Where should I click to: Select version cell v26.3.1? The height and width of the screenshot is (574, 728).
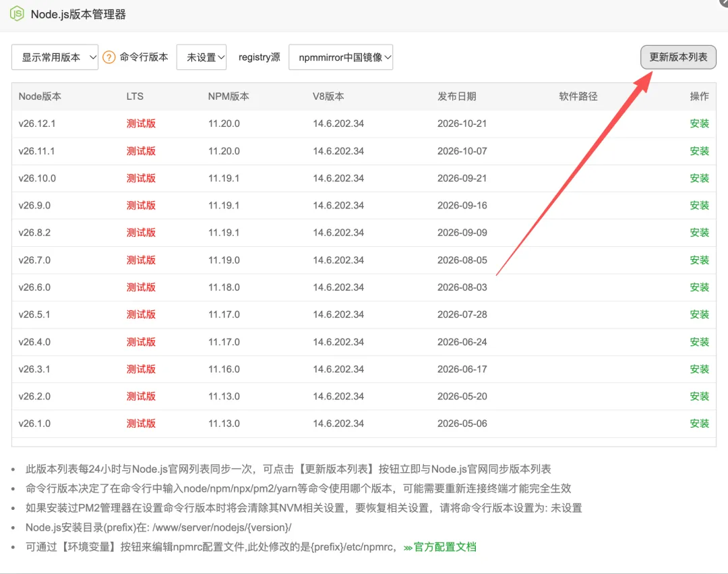tap(34, 369)
